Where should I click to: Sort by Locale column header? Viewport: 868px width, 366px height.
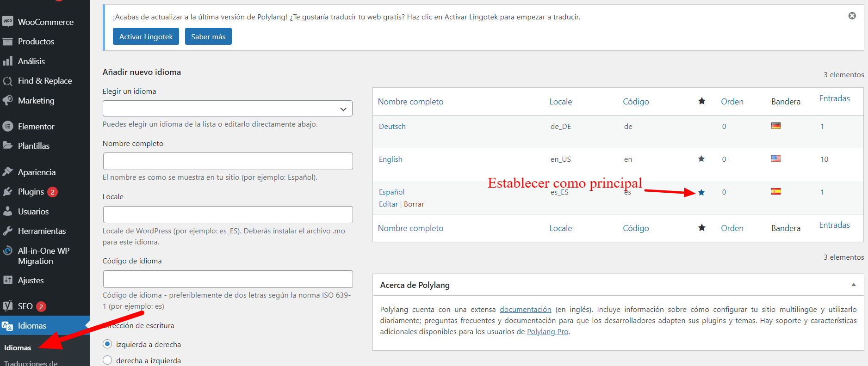coord(561,102)
